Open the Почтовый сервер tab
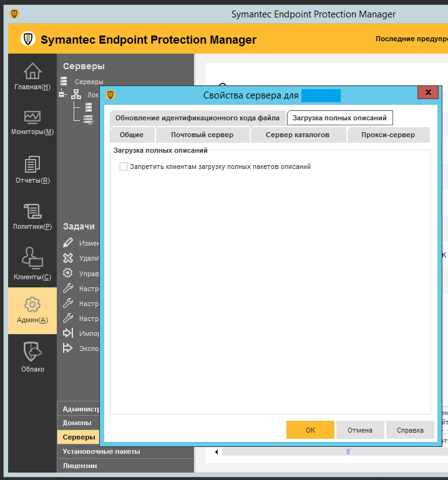The width and height of the screenshot is (448, 480). [202, 135]
